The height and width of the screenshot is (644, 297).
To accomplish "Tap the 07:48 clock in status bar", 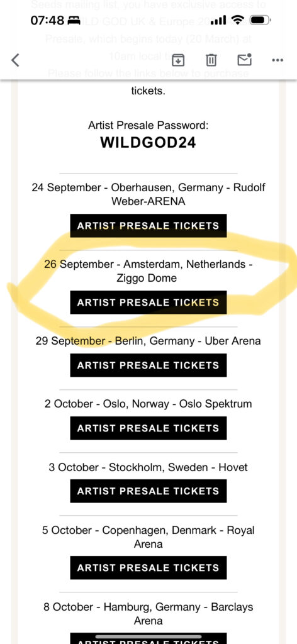I will pyautogui.click(x=48, y=20).
